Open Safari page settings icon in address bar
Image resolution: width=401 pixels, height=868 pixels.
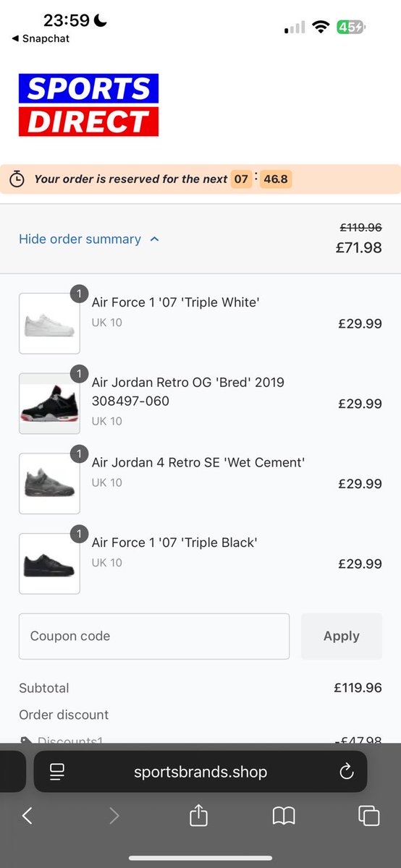58,772
